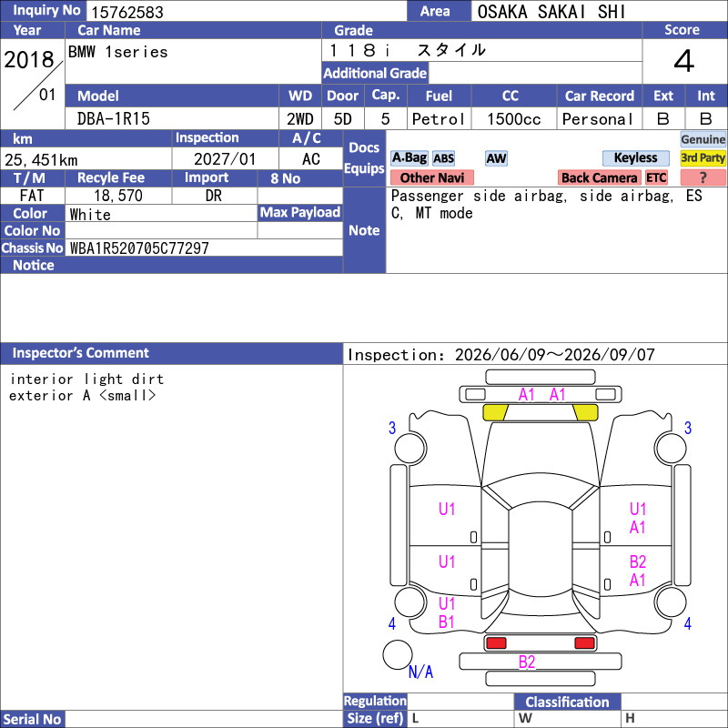Select the mileage 25,451km

pyautogui.click(x=41, y=160)
